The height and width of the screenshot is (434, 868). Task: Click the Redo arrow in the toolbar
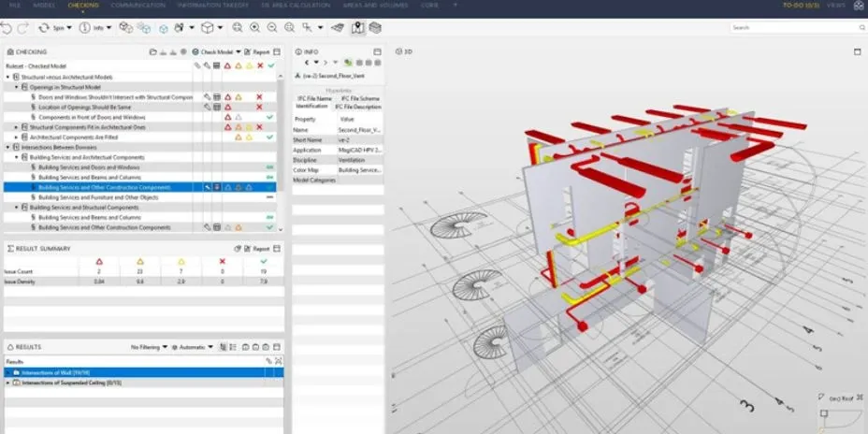tap(22, 28)
